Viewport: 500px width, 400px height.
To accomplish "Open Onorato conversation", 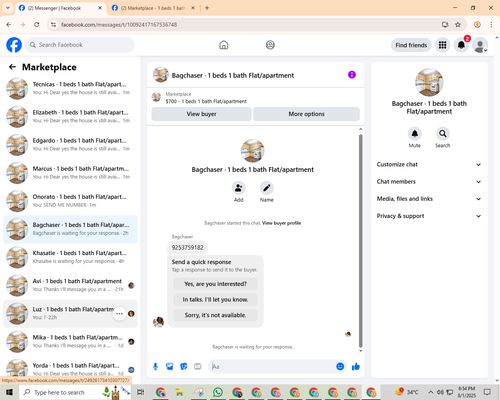I will point(70,201).
